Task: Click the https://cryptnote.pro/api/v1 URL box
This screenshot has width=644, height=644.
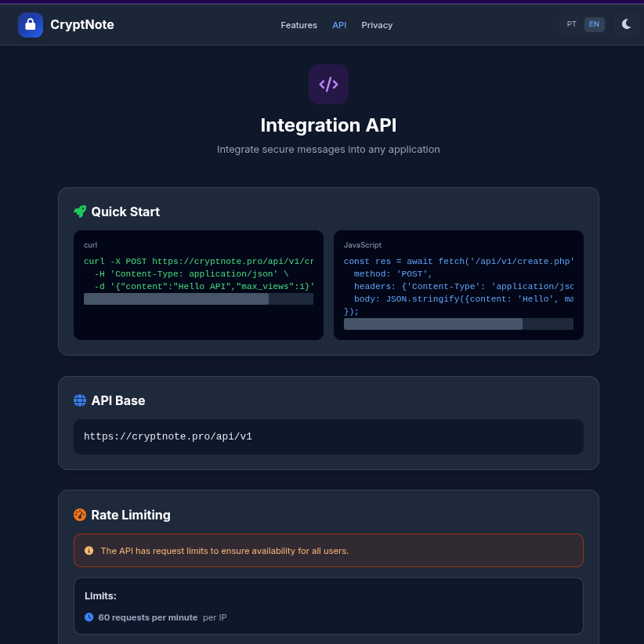Action: [328, 436]
